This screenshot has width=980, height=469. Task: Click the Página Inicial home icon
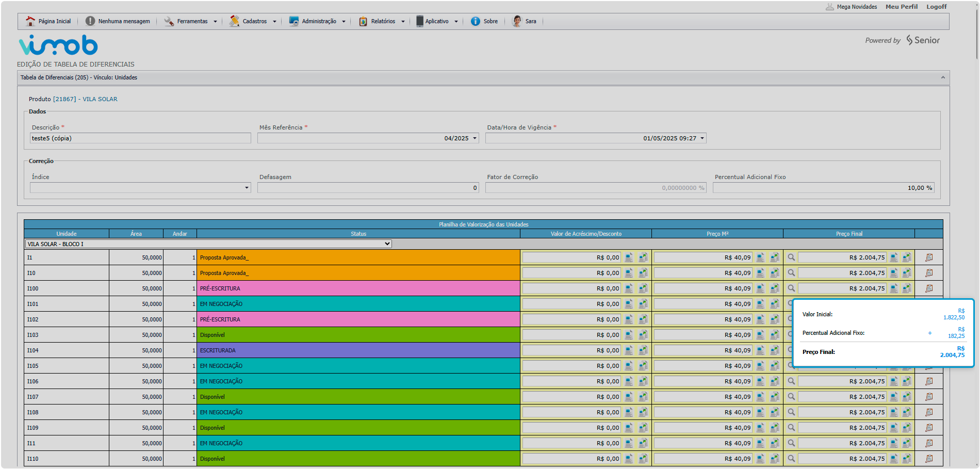pyautogui.click(x=30, y=21)
